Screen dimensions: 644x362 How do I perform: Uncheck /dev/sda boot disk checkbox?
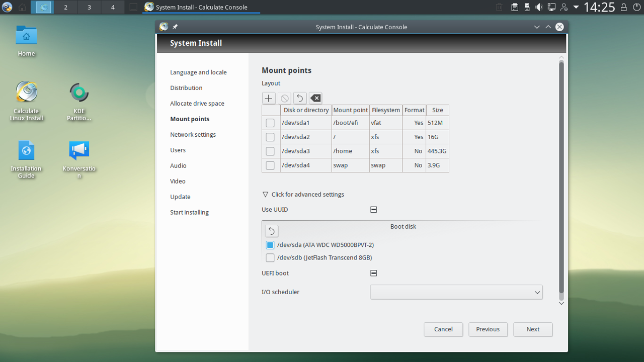pyautogui.click(x=270, y=245)
